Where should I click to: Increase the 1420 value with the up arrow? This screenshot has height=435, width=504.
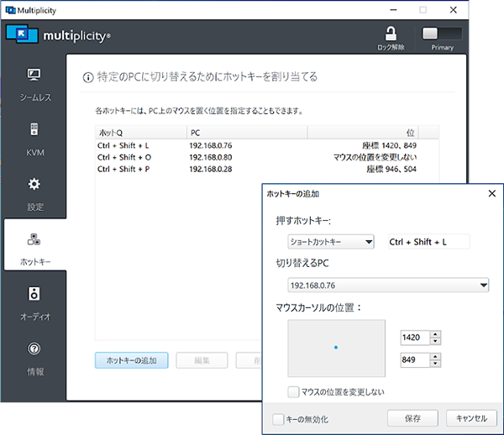coord(435,334)
